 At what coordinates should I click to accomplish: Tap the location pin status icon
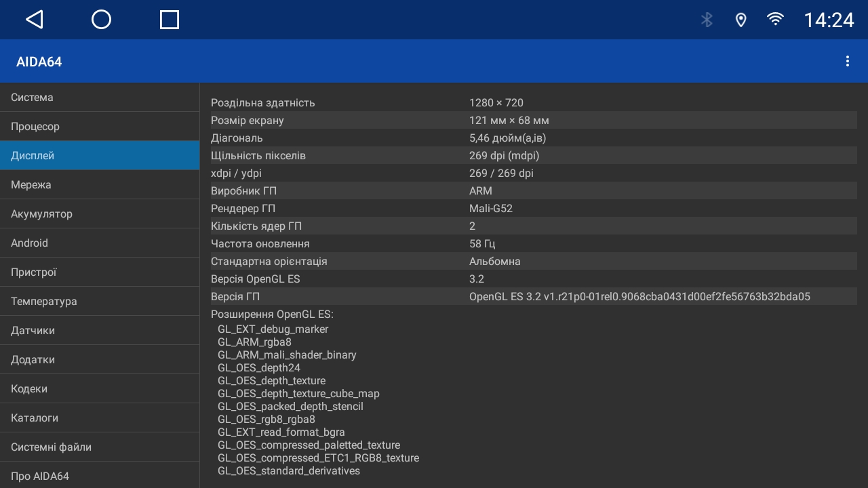tap(741, 20)
